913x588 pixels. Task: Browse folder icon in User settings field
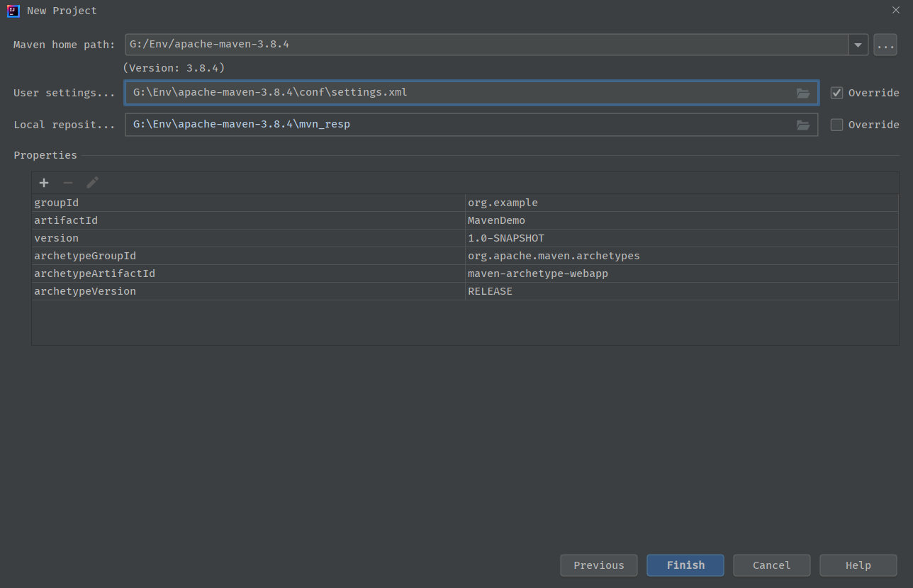tap(803, 93)
